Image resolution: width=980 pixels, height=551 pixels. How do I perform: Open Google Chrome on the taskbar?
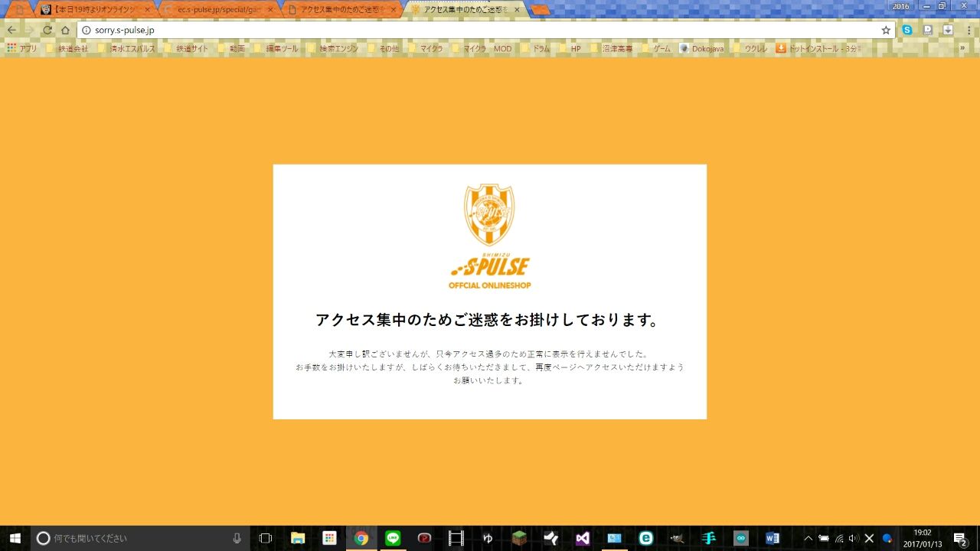click(361, 538)
